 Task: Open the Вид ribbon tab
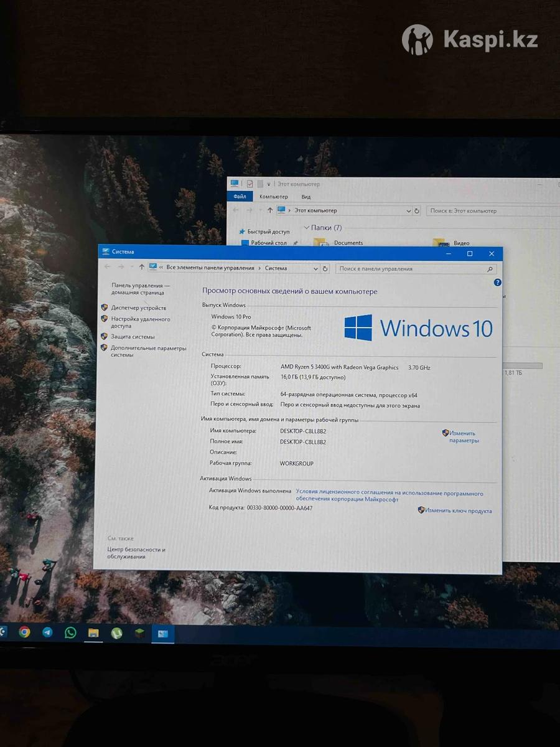coord(306,197)
